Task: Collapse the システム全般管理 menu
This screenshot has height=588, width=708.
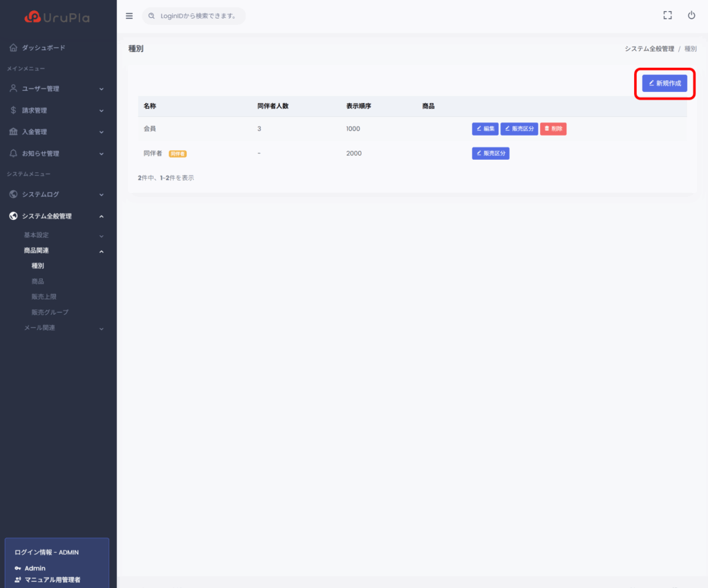Action: click(x=57, y=216)
